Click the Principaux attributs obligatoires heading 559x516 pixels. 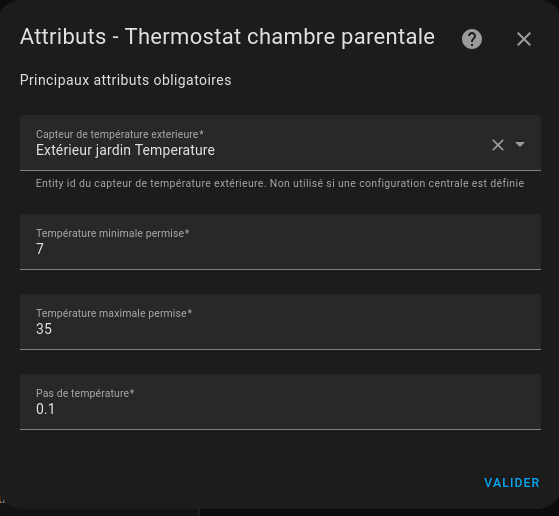click(x=125, y=80)
